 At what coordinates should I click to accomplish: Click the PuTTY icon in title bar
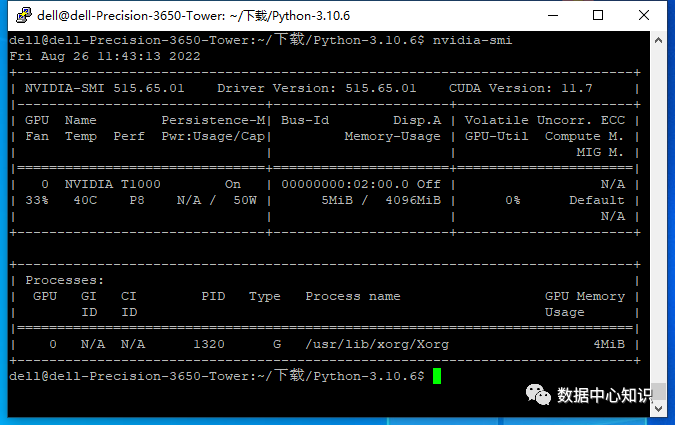(24, 16)
